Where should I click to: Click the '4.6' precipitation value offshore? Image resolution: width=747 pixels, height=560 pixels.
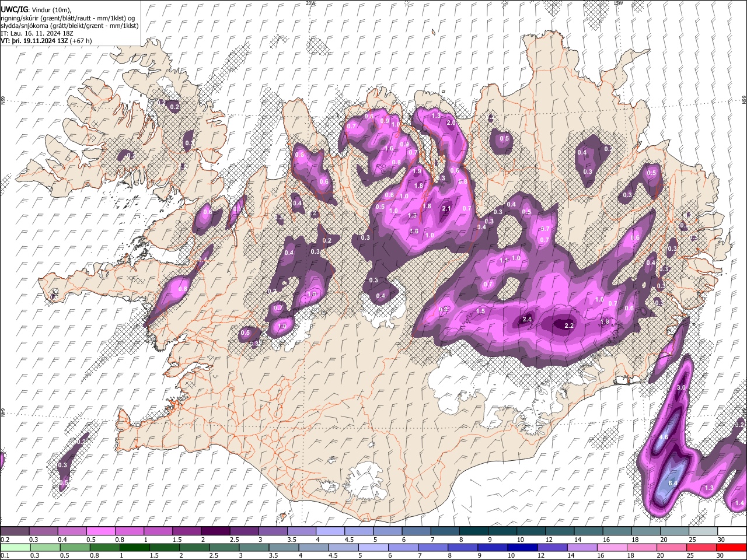[x=664, y=437]
